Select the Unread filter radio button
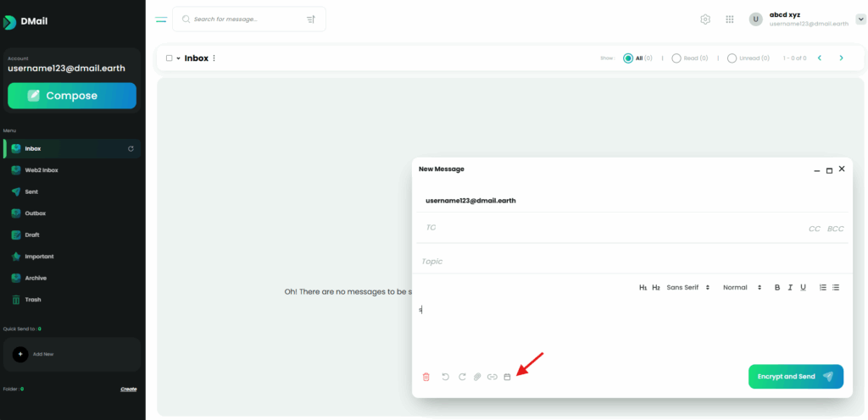868x420 pixels. (731, 58)
